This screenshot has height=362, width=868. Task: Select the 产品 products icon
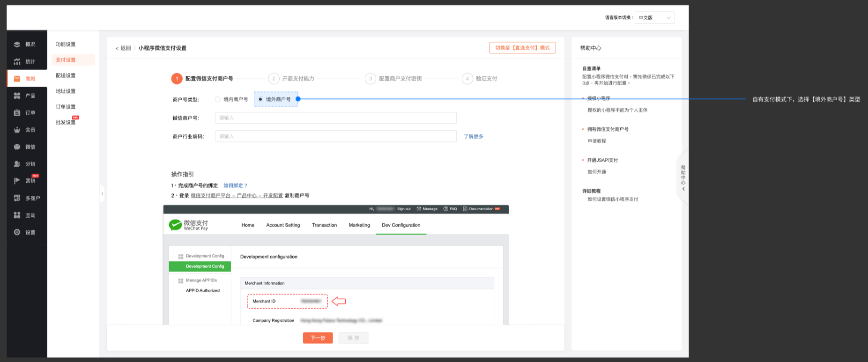pyautogui.click(x=17, y=96)
